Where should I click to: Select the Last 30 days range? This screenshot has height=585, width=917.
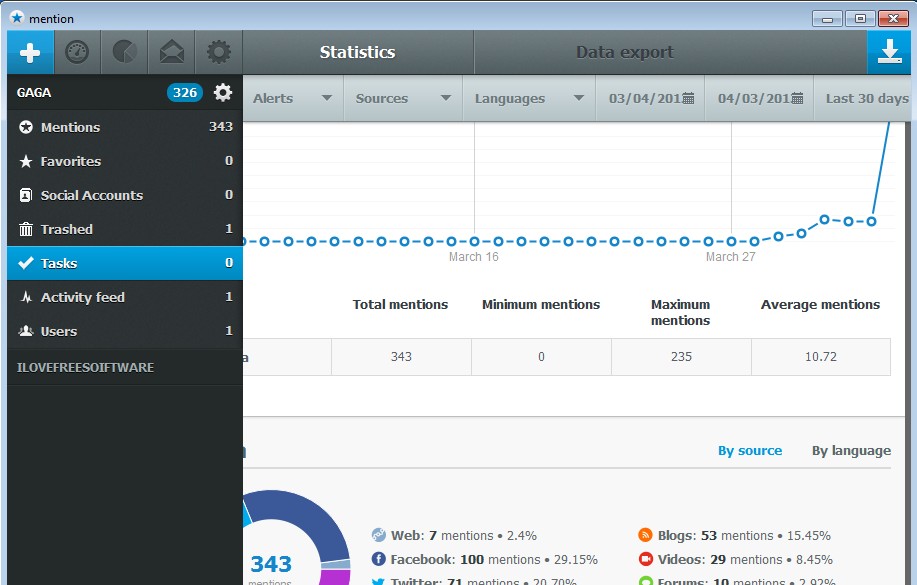click(866, 99)
